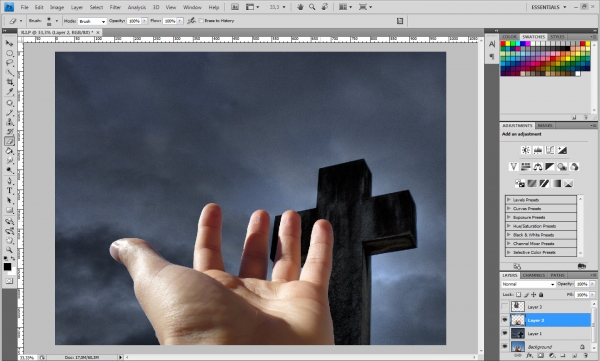600x361 pixels.
Task: Select the Type tool
Action: click(x=9, y=191)
